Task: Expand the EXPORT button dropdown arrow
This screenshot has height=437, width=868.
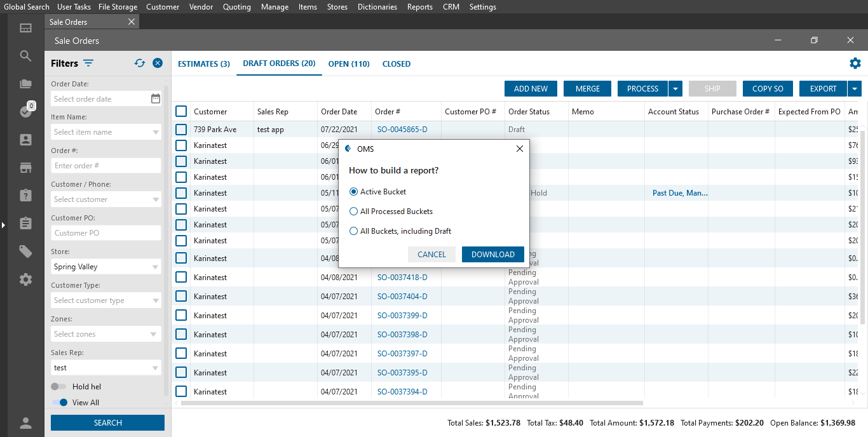Action: point(855,89)
